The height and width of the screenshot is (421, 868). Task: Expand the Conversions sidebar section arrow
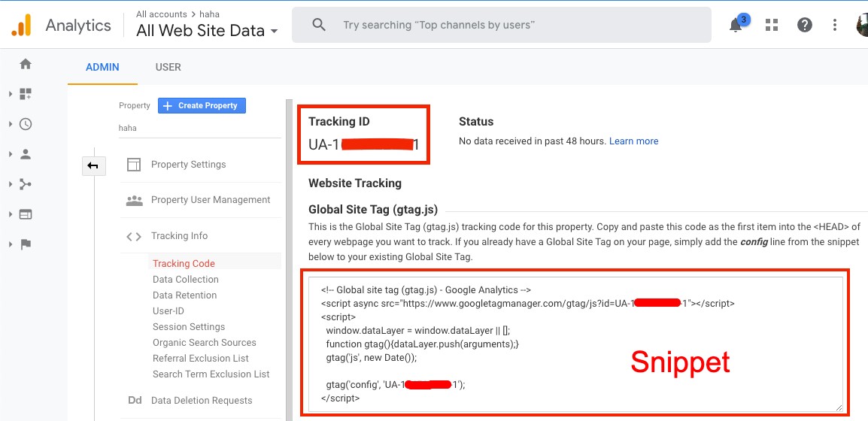point(11,244)
